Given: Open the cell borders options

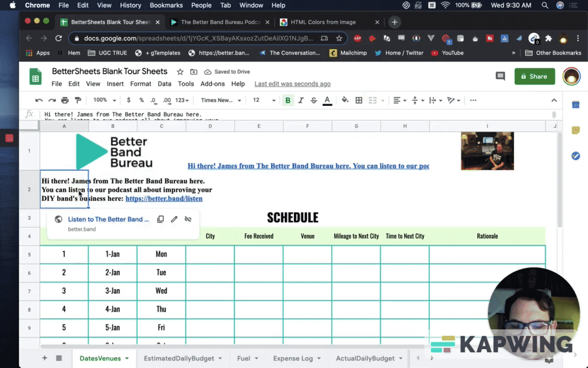Looking at the screenshot, I should [359, 100].
